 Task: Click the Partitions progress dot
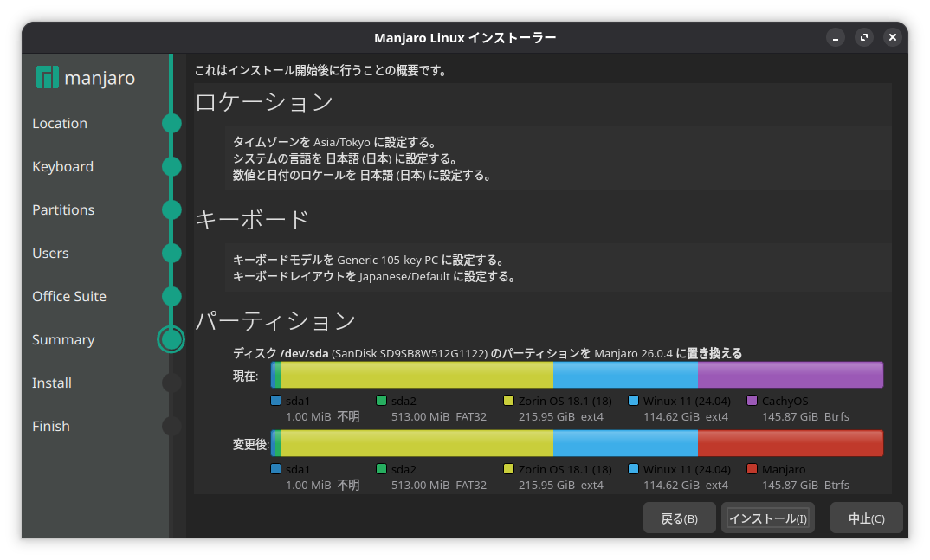(171, 209)
